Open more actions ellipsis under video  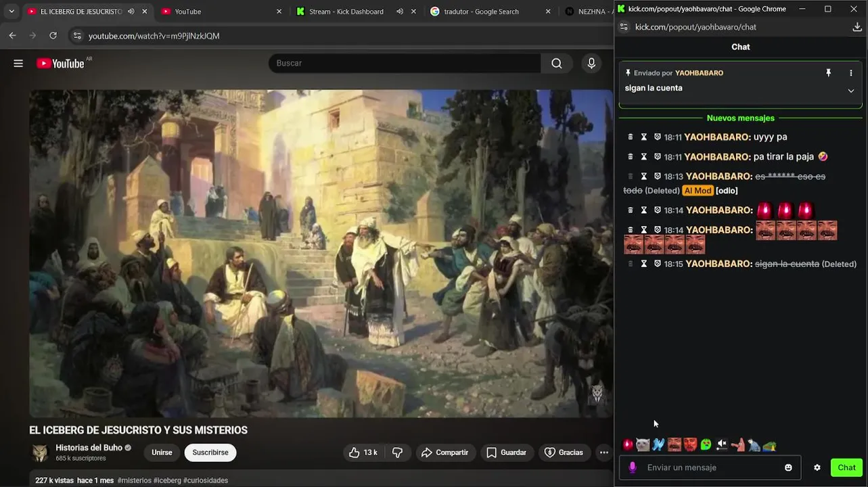[604, 453]
